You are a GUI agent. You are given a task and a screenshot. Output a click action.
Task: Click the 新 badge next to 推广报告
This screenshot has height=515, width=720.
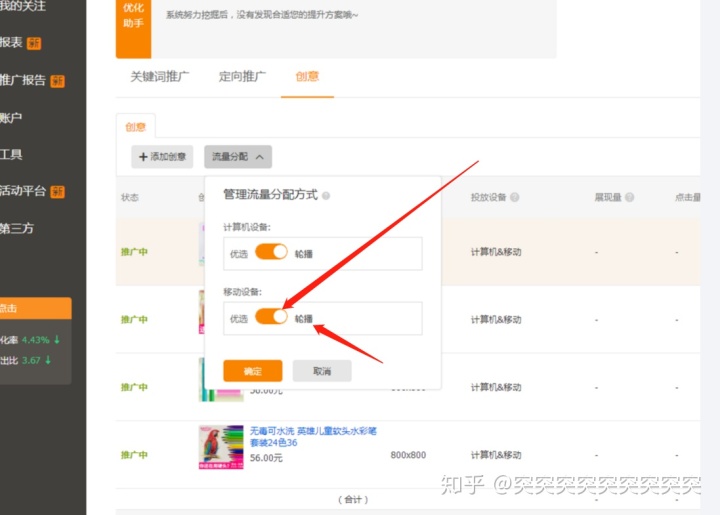tap(57, 81)
